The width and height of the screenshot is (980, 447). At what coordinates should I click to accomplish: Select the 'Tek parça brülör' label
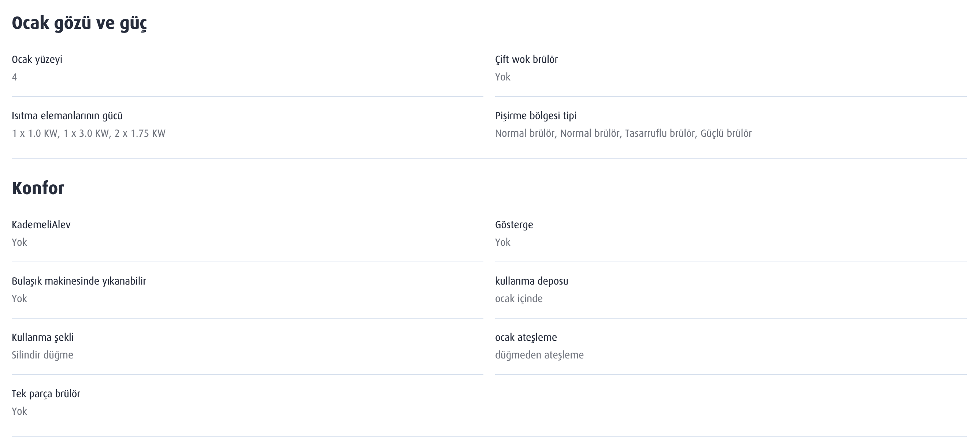pyautogui.click(x=46, y=394)
